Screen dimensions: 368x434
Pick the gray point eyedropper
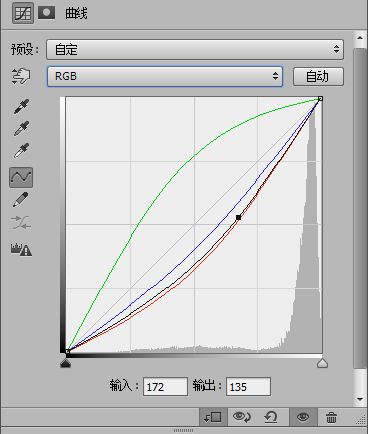point(21,128)
